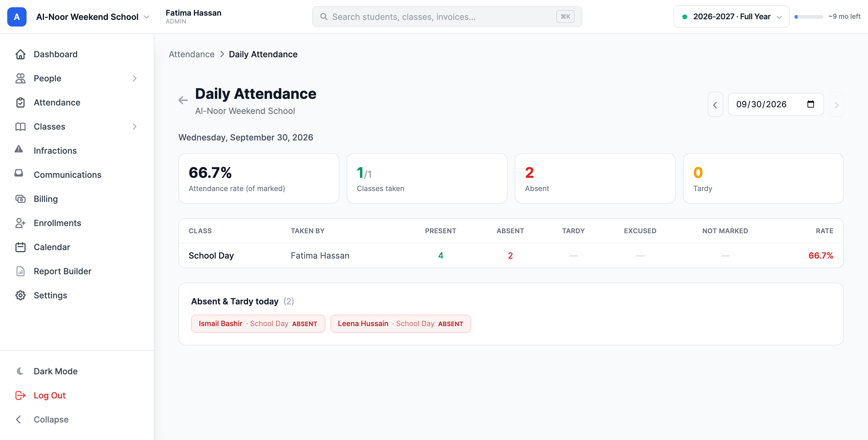The height and width of the screenshot is (440, 868).
Task: Click the Billing payment icon
Action: pos(20,199)
